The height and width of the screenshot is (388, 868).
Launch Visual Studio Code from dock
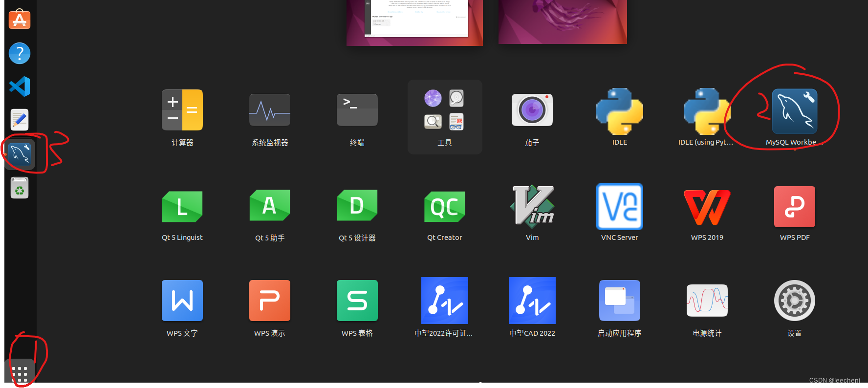coord(20,86)
